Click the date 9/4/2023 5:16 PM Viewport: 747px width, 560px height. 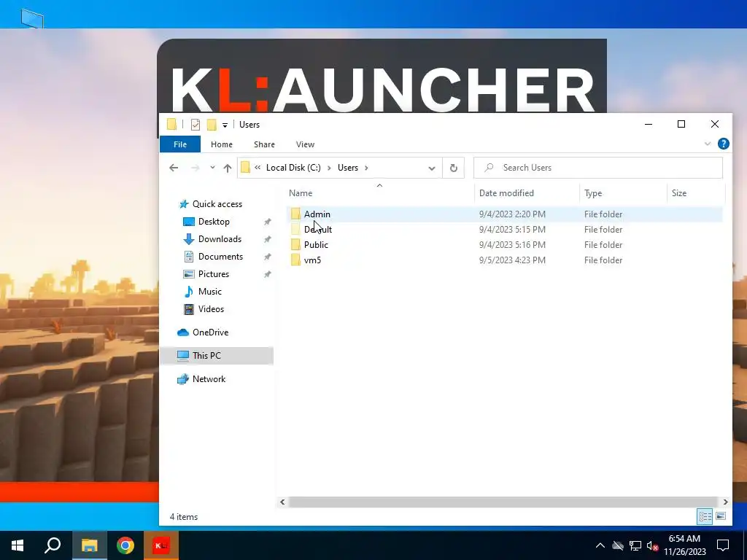[x=512, y=245]
